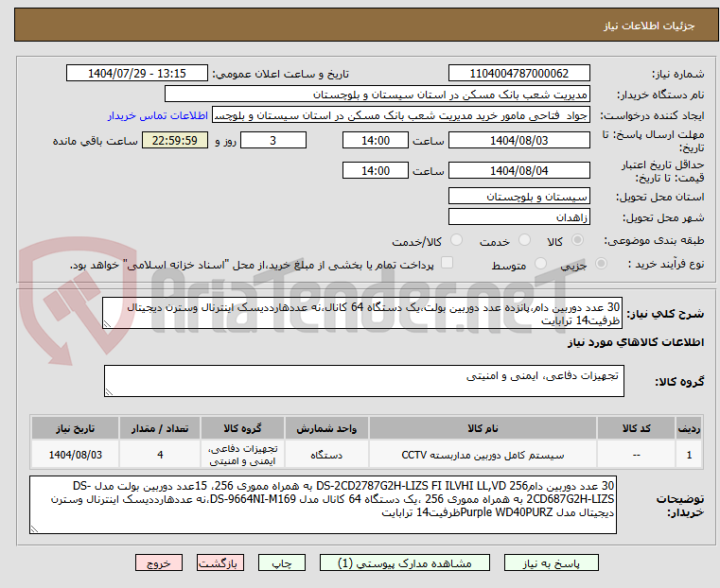720x588 pixels.
Task: Click the توضیحات خریدار text area
Action: tap(323, 505)
